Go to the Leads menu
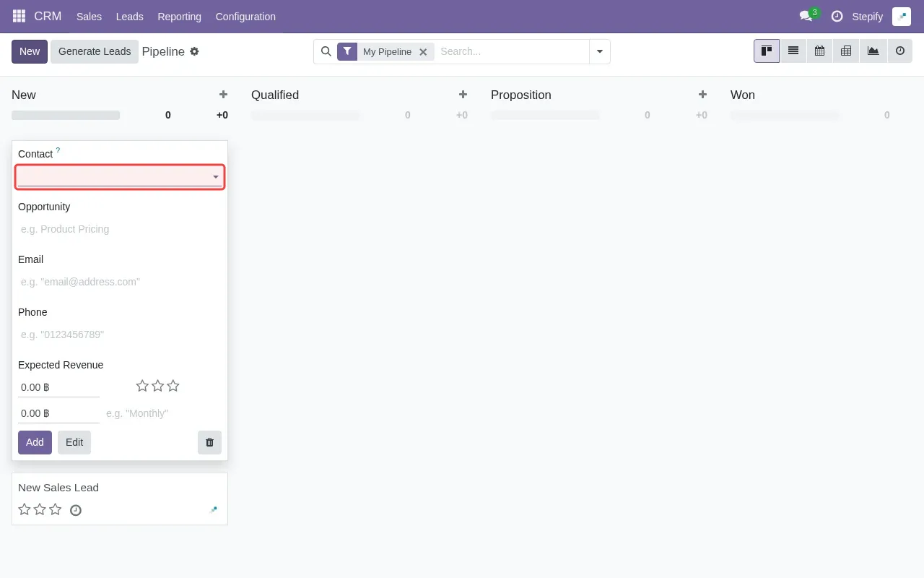 pyautogui.click(x=129, y=16)
